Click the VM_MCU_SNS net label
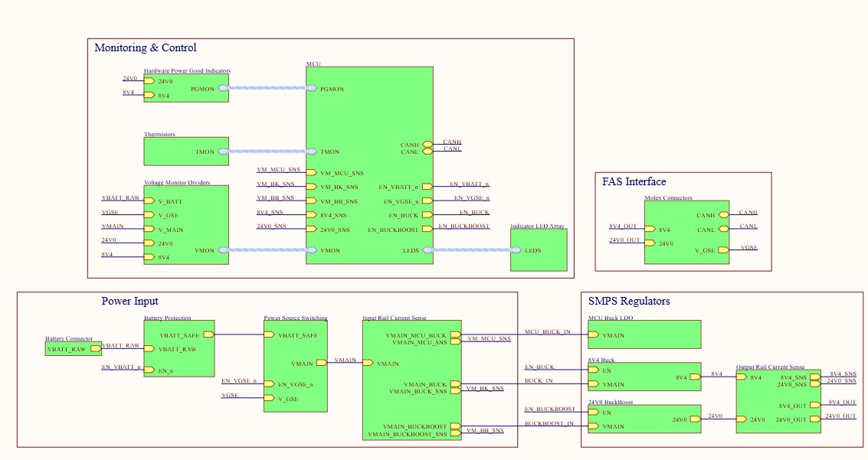 (x=278, y=167)
